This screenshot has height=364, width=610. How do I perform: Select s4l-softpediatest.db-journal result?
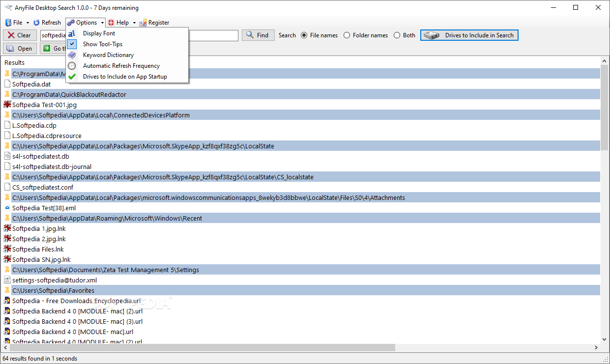click(52, 167)
